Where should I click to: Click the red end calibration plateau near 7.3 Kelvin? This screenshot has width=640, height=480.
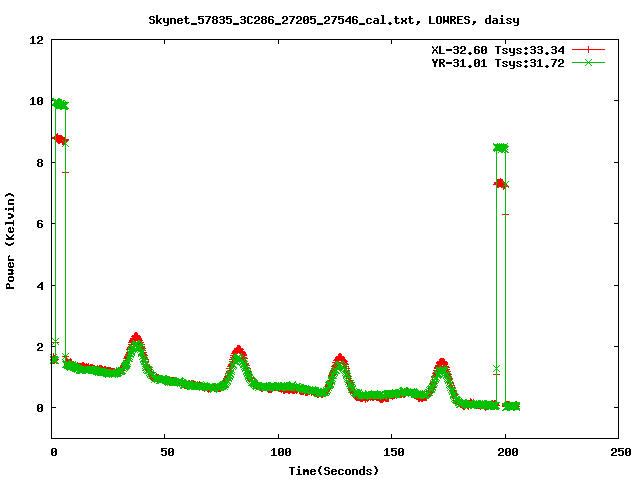point(501,183)
